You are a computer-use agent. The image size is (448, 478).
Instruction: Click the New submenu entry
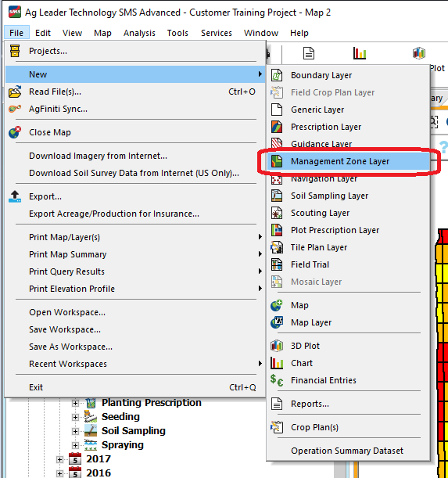click(x=135, y=74)
